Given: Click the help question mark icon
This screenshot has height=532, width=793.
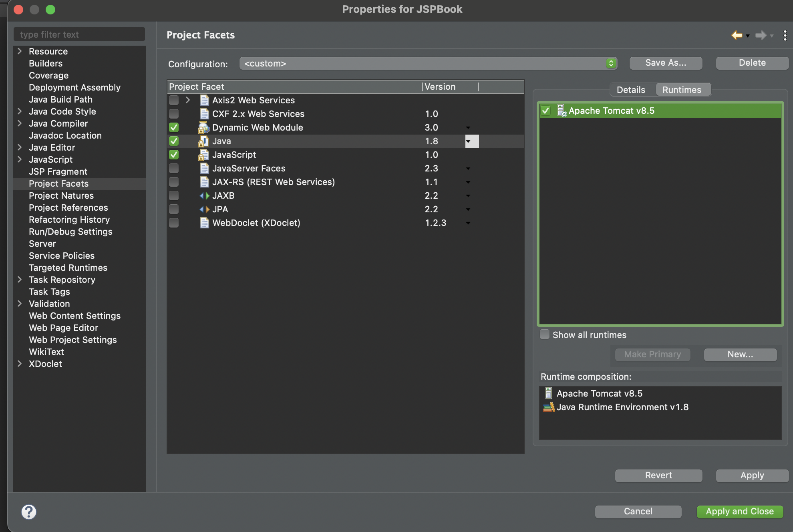Looking at the screenshot, I should coord(29,512).
